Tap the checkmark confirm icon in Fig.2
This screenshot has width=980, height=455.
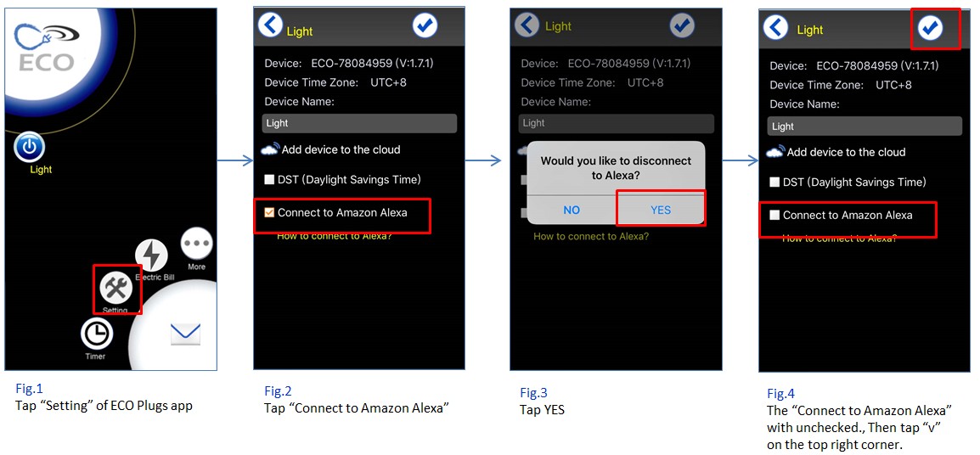[425, 25]
